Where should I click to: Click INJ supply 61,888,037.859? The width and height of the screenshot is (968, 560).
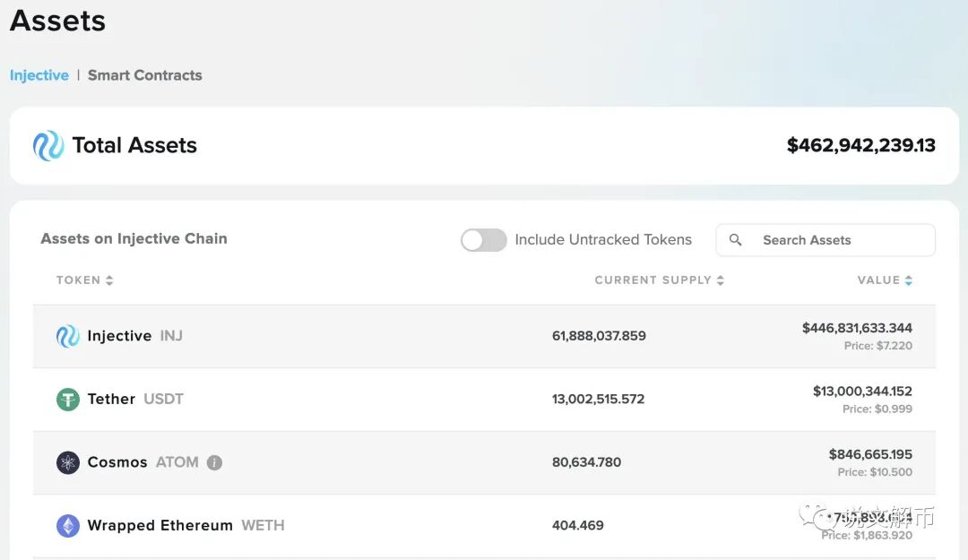point(599,336)
